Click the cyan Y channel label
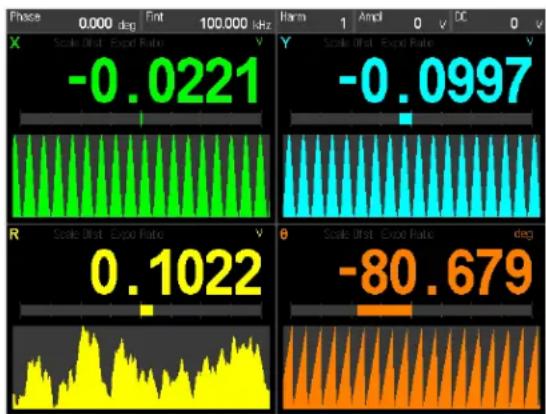This screenshot has height=414, width=546. [x=286, y=43]
